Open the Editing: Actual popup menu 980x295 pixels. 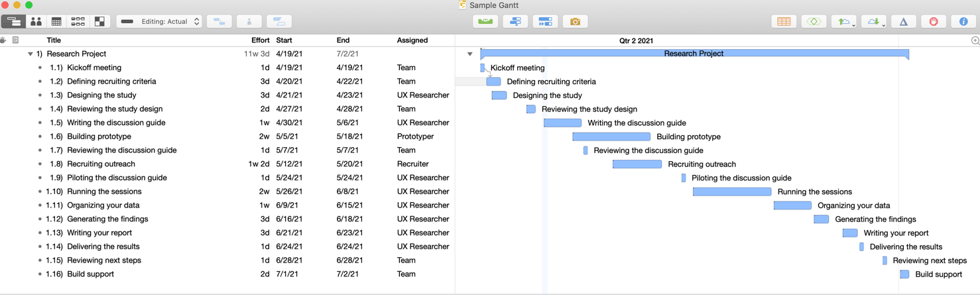(160, 22)
